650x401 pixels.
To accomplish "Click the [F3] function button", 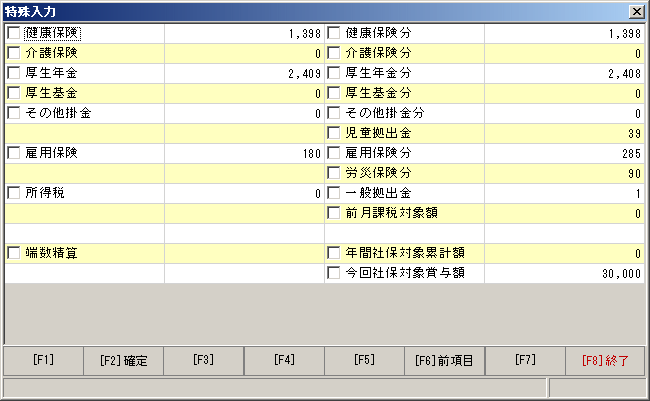I will [204, 360].
